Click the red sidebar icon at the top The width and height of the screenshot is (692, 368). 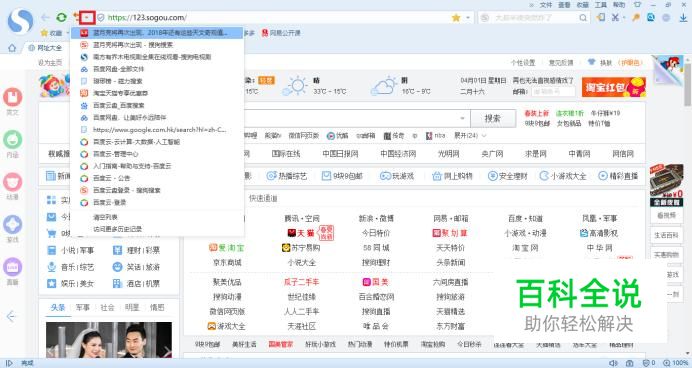tap(12, 97)
